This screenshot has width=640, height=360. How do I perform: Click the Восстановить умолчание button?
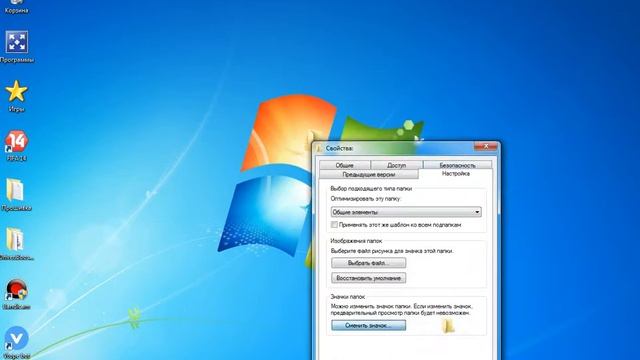(369, 278)
